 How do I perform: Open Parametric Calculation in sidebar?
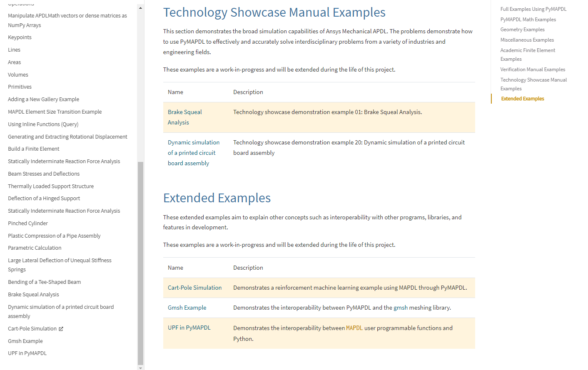(35, 248)
